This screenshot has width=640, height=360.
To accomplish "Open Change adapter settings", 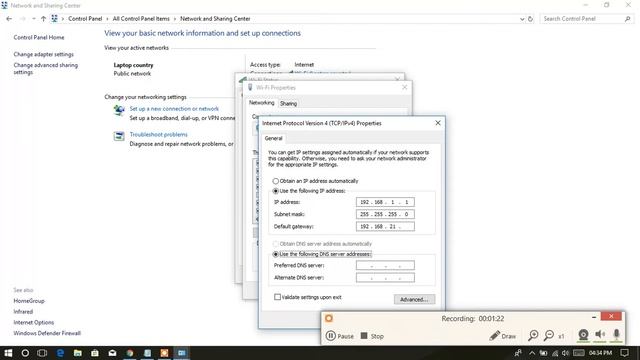I will coord(43,54).
